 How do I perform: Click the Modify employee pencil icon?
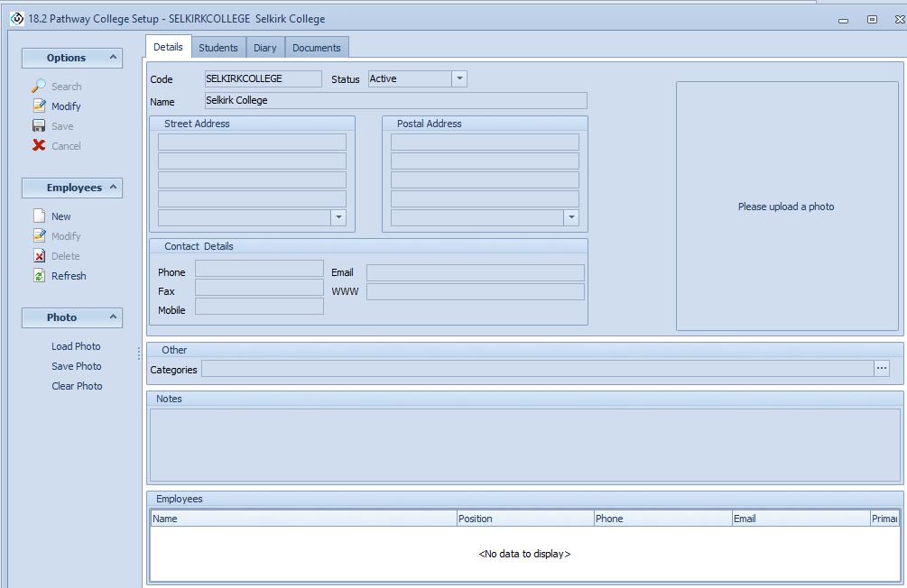click(39, 236)
